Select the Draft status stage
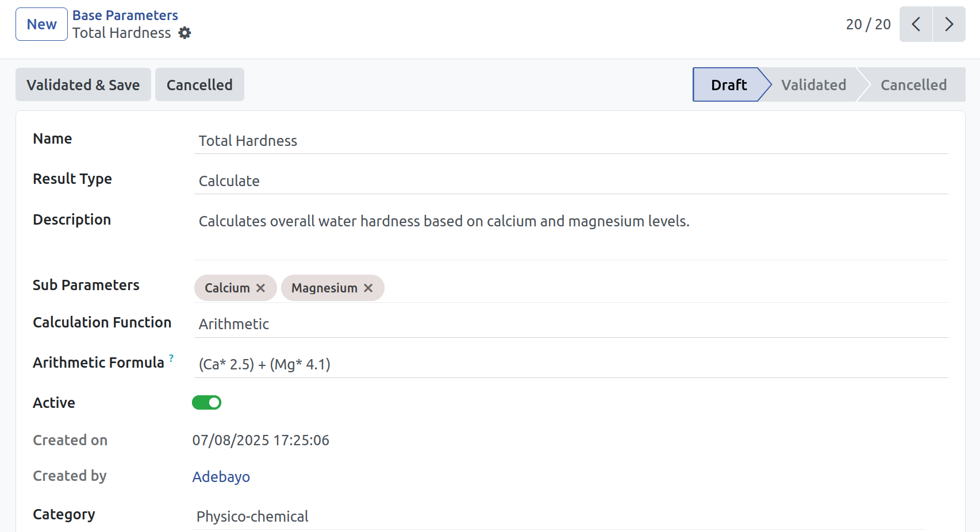 click(x=728, y=85)
